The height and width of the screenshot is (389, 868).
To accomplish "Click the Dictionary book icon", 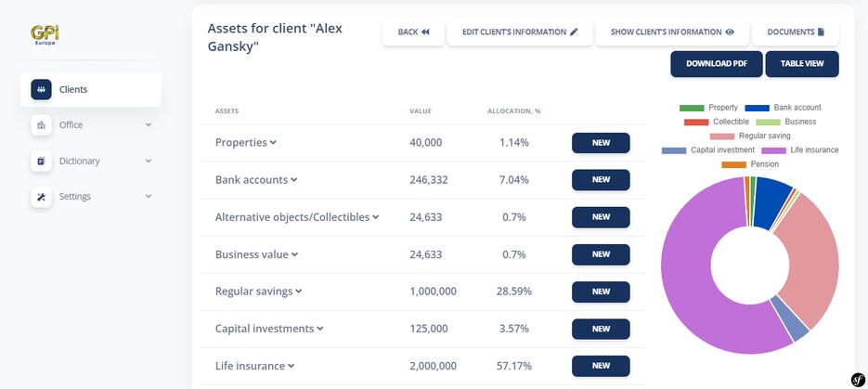I will point(41,161).
